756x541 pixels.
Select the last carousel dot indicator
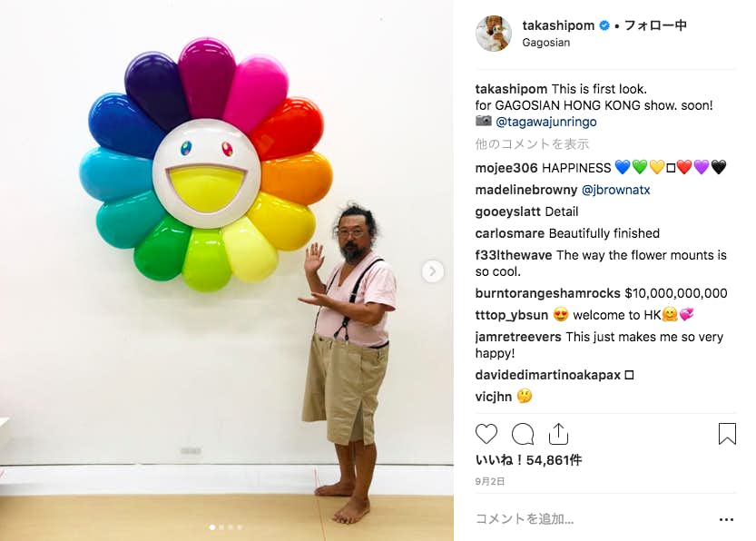click(240, 527)
